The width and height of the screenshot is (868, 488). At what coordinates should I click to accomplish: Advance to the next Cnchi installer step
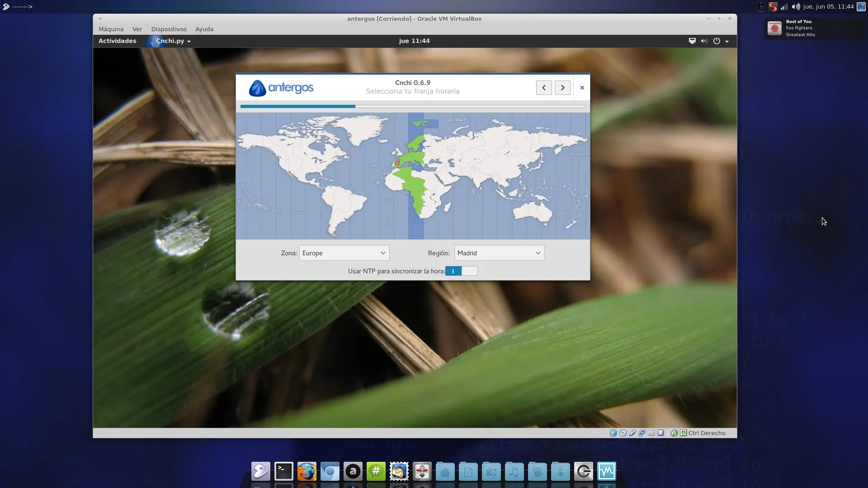point(562,88)
